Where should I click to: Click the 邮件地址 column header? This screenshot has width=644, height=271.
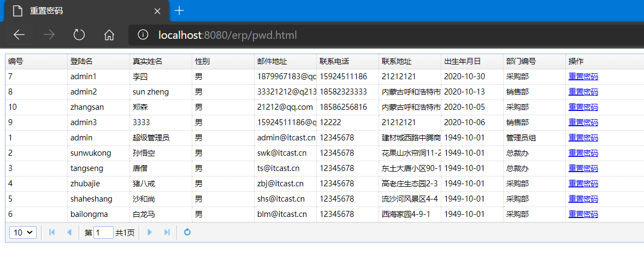click(286, 62)
